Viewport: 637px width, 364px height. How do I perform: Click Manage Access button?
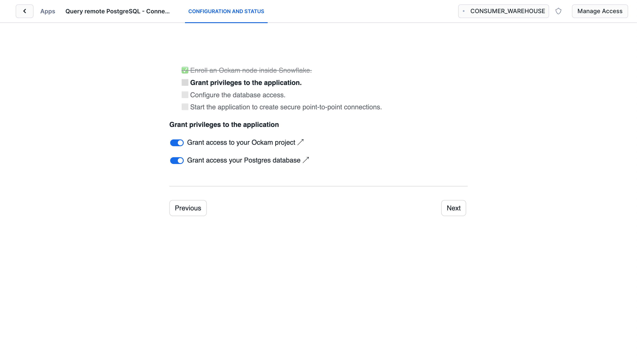click(599, 11)
